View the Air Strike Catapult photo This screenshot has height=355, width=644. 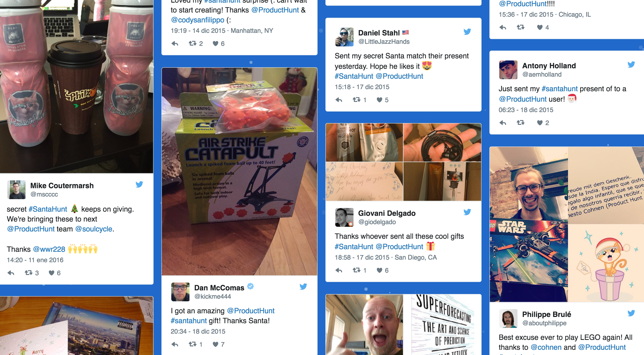(239, 172)
